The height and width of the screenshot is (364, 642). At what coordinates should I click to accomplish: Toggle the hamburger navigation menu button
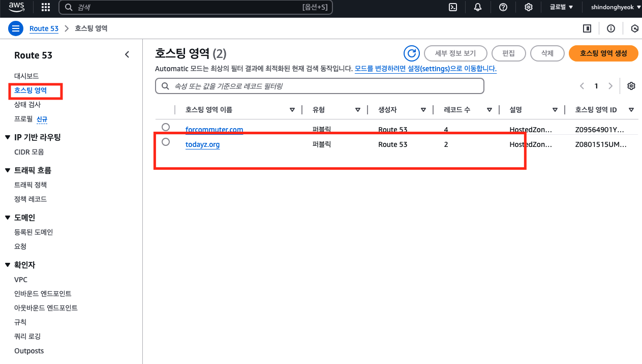pyautogui.click(x=16, y=28)
